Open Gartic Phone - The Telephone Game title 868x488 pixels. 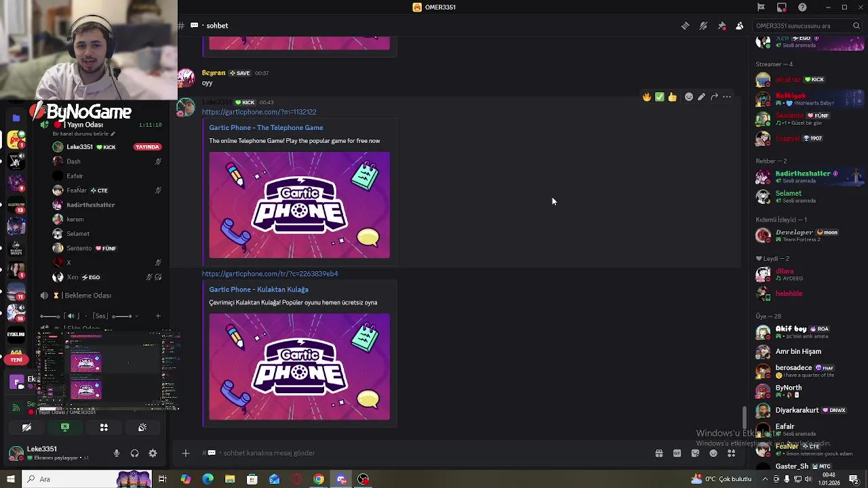click(266, 127)
